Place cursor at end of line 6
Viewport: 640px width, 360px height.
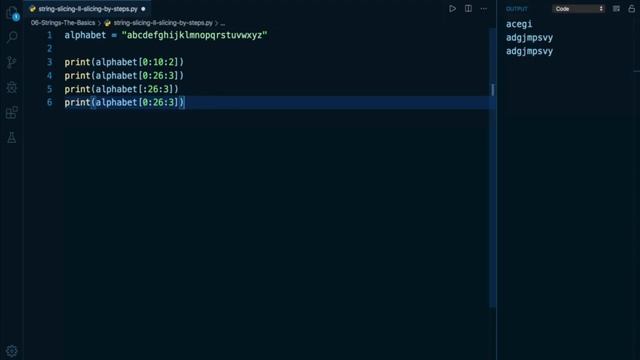pyautogui.click(x=184, y=102)
